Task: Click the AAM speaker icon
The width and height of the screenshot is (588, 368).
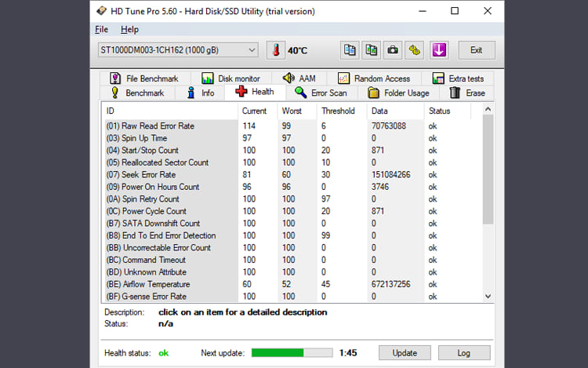Action: point(289,78)
